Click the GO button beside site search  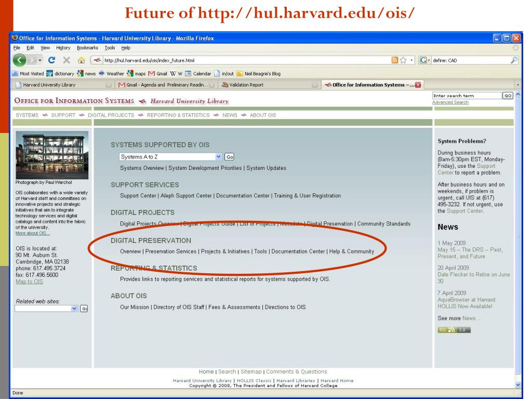click(x=508, y=96)
